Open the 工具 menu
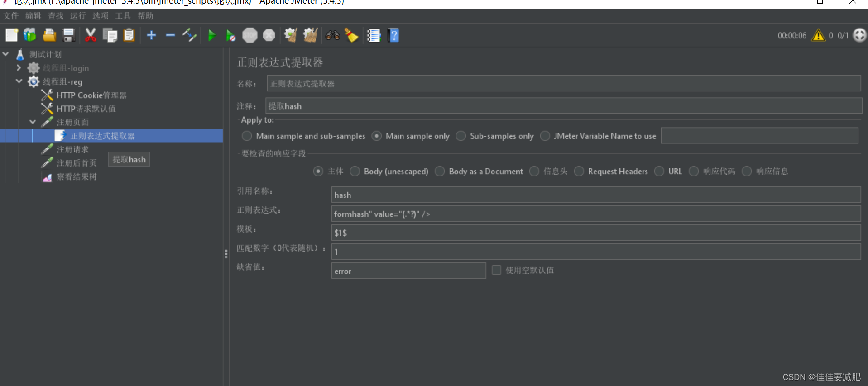The image size is (868, 386). click(x=123, y=16)
